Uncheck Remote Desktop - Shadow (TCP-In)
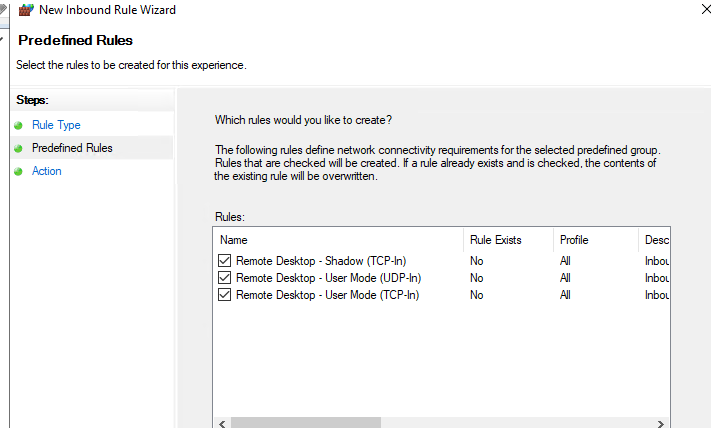 (224, 261)
